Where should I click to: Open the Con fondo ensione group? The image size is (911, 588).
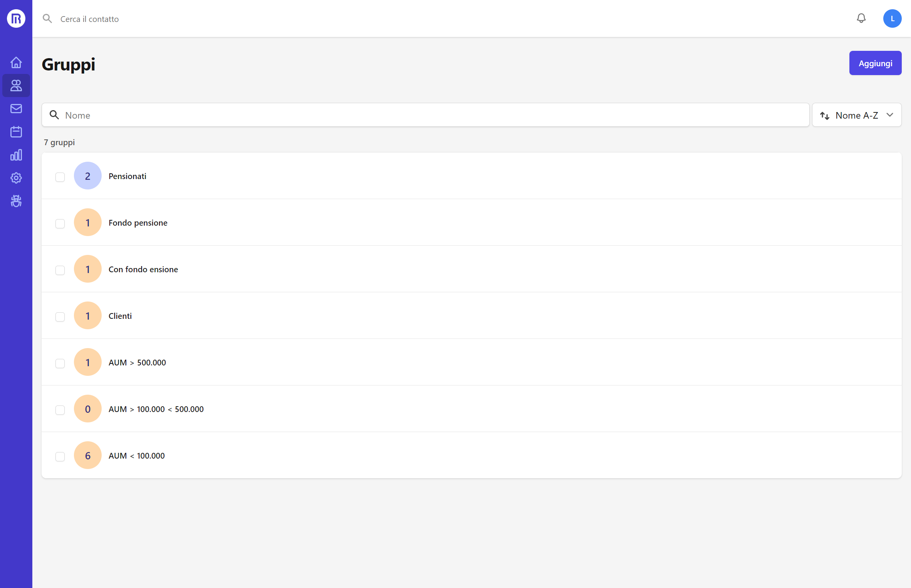point(143,269)
